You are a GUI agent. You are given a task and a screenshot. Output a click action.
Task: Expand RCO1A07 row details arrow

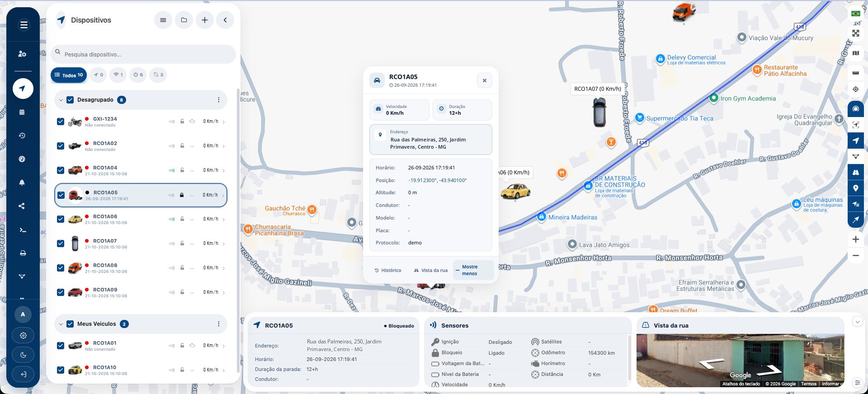tap(224, 244)
